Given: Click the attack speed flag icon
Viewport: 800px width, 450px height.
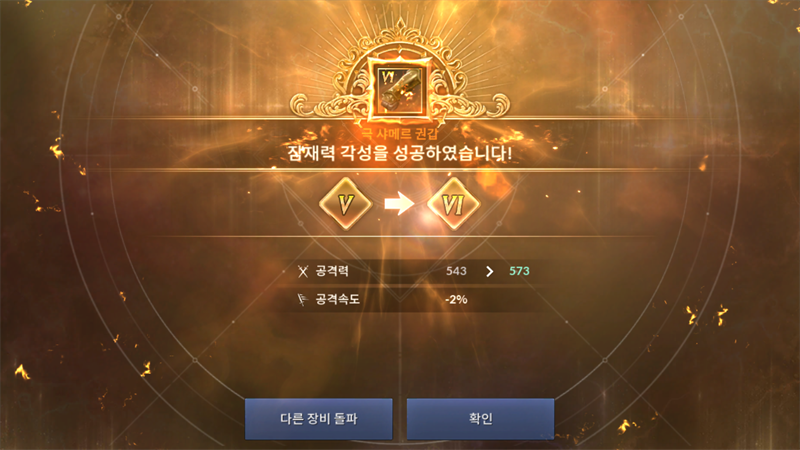Looking at the screenshot, I should [x=303, y=299].
